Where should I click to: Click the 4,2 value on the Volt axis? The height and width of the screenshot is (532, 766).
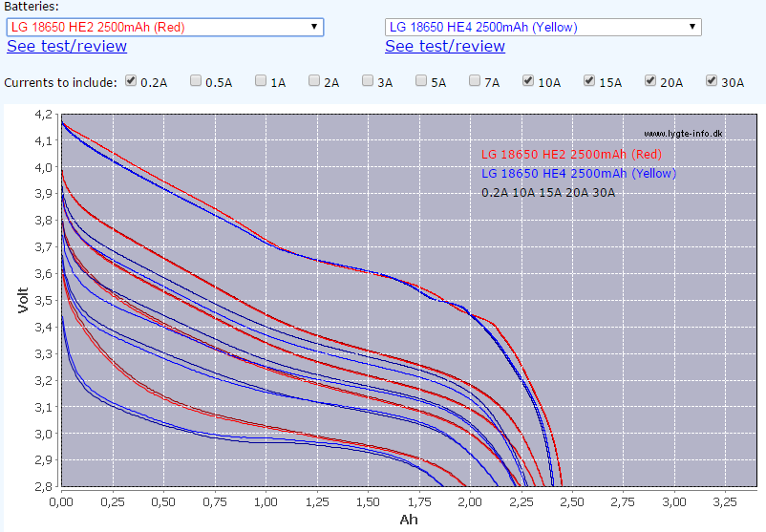pos(43,115)
